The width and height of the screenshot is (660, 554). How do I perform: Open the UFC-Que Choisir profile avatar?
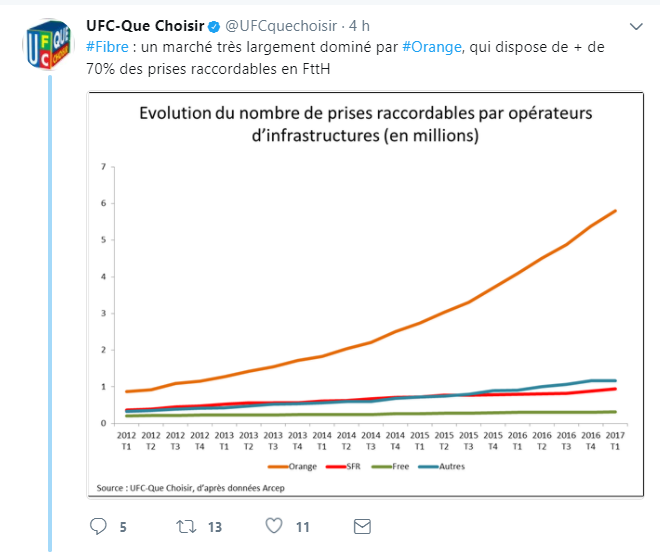click(48, 46)
